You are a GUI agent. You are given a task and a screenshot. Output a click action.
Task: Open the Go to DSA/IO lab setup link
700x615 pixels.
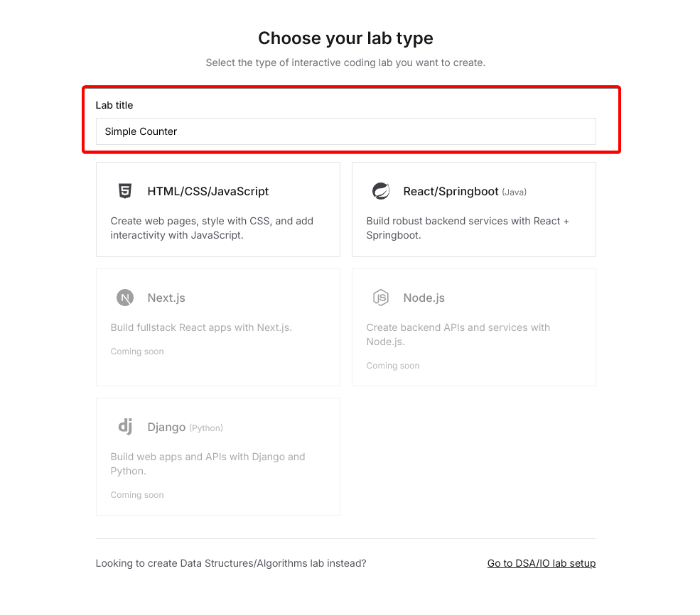(x=541, y=563)
